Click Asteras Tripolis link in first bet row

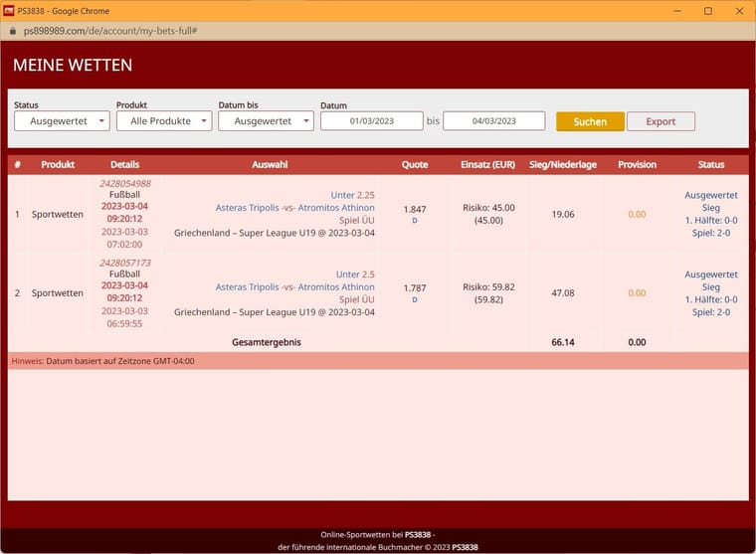(247, 208)
